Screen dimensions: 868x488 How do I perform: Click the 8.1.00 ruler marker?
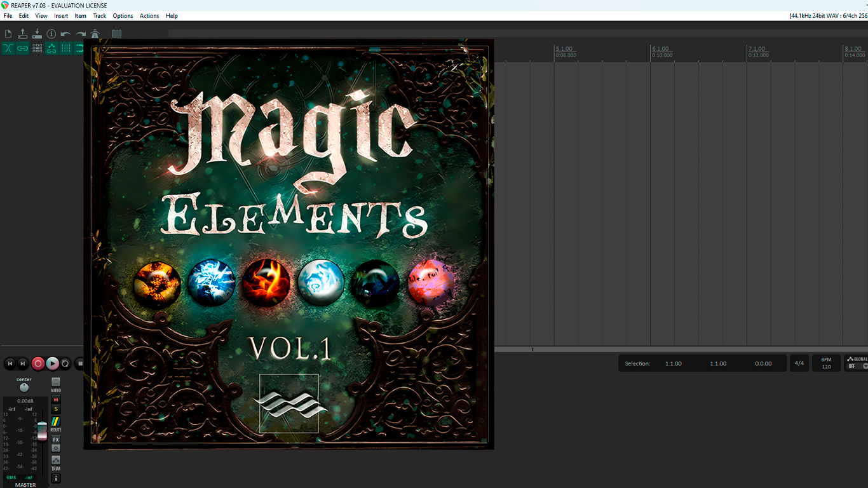853,49
